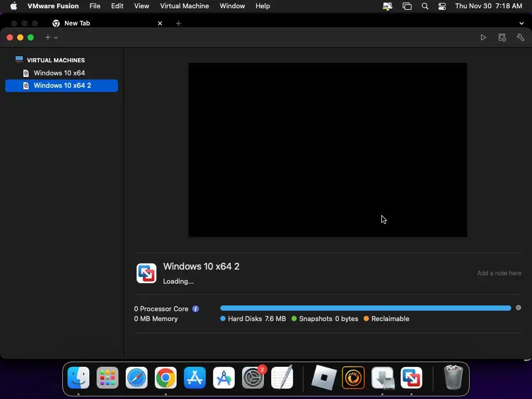Image resolution: width=532 pixels, height=399 pixels.
Task: Open virtual machine settings wrench icon
Action: click(521, 37)
